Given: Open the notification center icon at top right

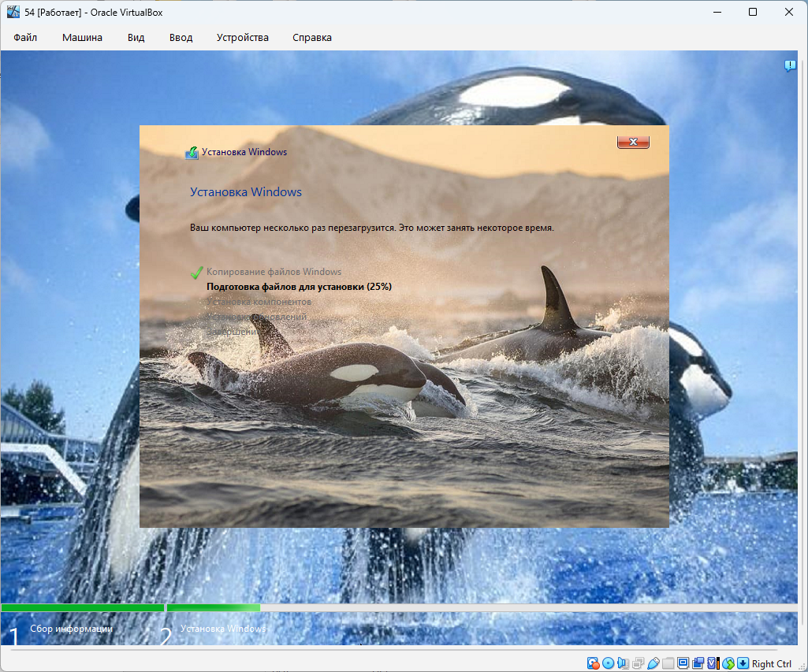Looking at the screenshot, I should 790,66.
